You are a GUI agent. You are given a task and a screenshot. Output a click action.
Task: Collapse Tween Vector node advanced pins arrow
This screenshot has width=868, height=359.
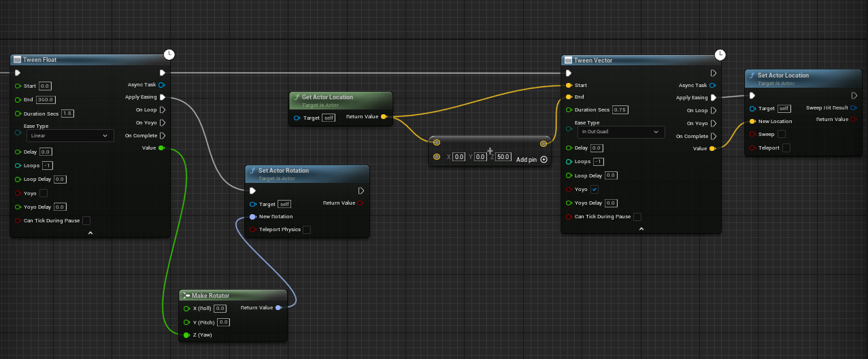coord(641,229)
